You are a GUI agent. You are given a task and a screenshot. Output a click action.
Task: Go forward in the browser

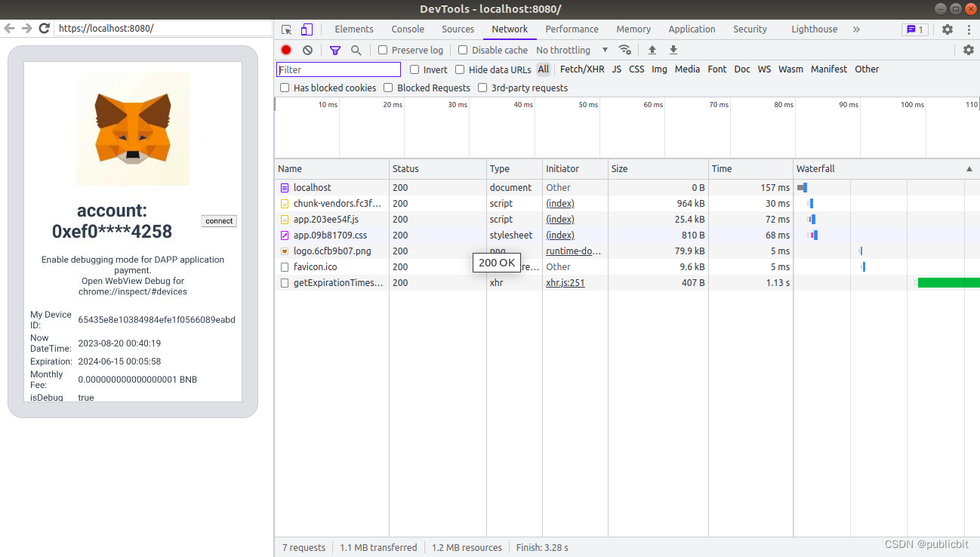click(x=26, y=28)
